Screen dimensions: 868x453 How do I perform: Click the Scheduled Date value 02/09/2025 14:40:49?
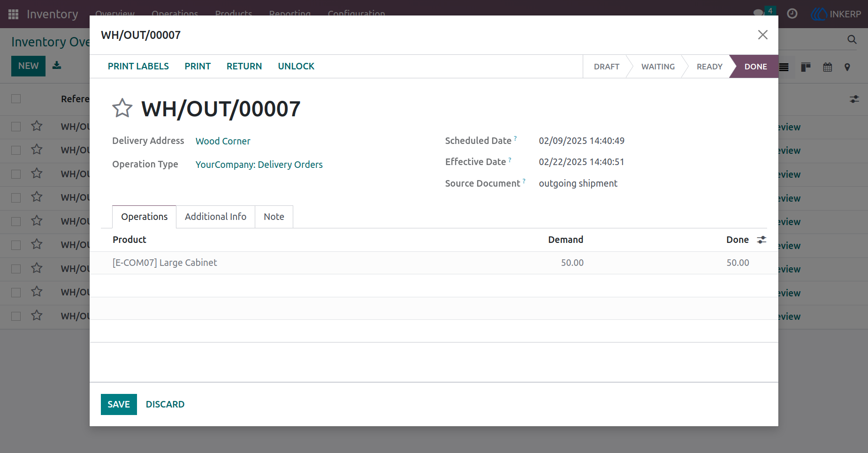click(x=581, y=141)
